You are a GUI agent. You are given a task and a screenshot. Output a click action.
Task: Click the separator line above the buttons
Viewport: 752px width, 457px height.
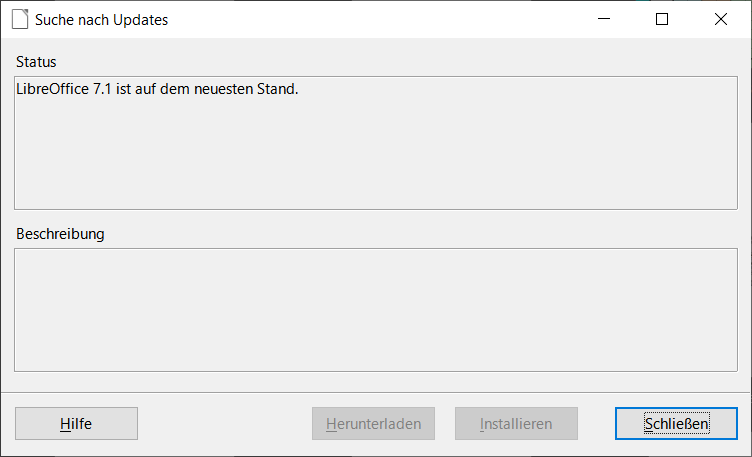pos(375,392)
